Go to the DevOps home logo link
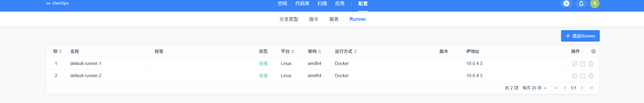This screenshot has width=644, height=103. coord(57,3)
